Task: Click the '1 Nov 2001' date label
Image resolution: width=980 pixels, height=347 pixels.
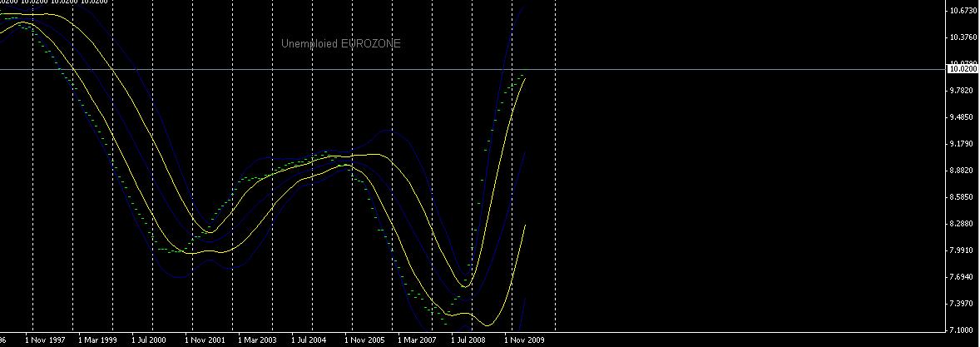Action: [205, 340]
